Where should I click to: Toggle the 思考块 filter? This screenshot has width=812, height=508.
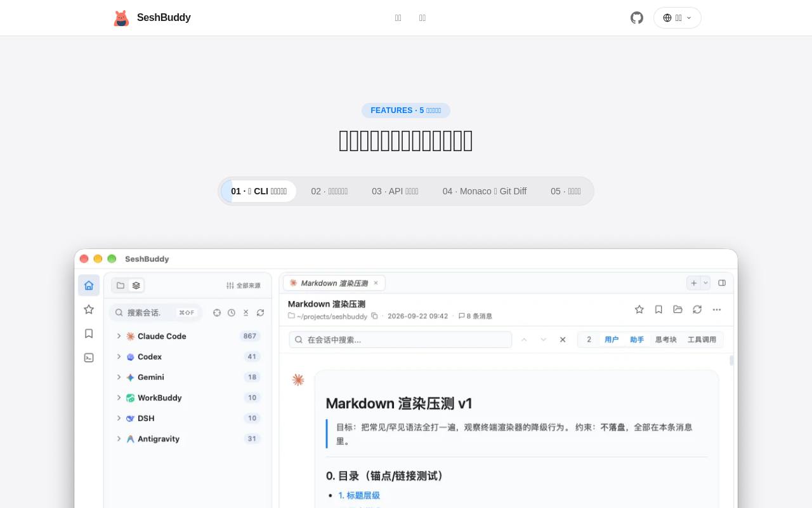pos(666,340)
